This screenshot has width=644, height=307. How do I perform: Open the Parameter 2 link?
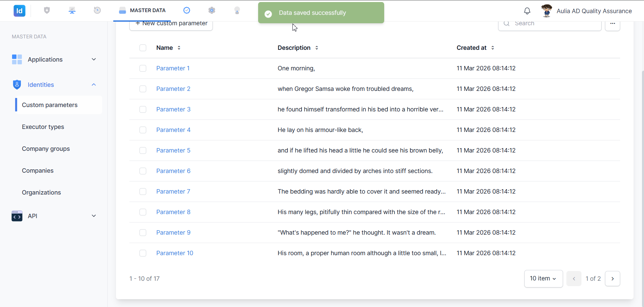(173, 89)
